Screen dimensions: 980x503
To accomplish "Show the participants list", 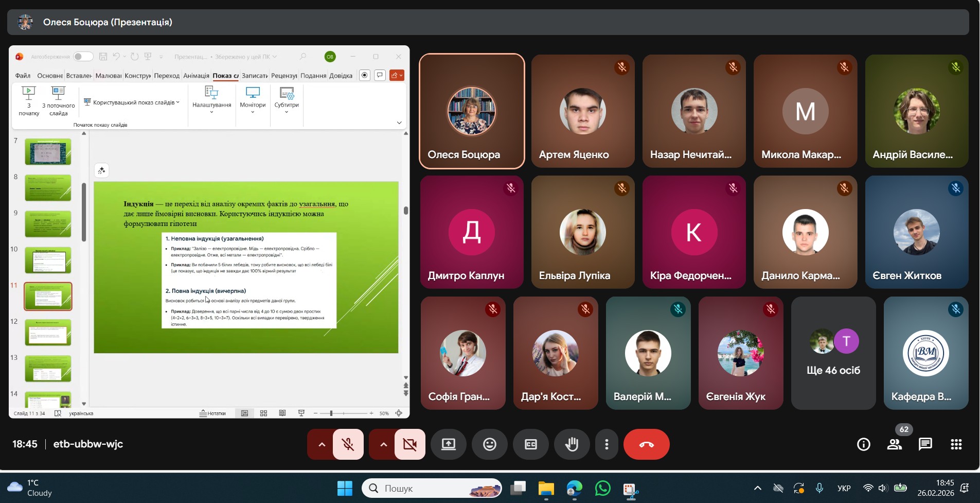I will [895, 444].
